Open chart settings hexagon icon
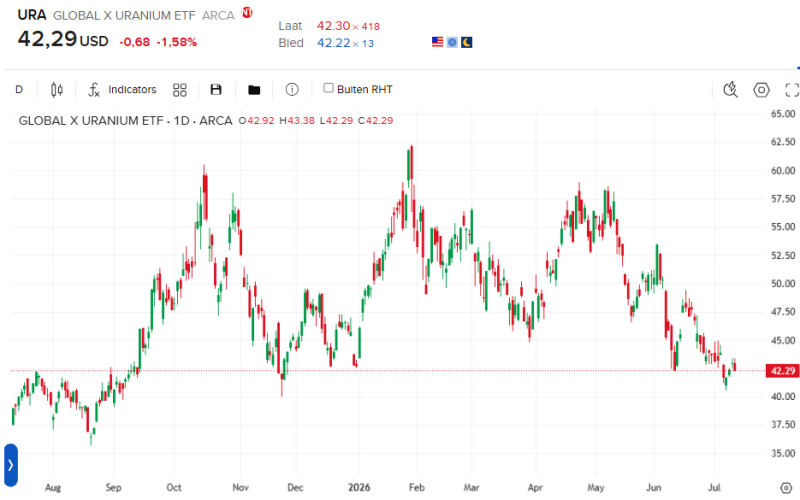 point(761,90)
